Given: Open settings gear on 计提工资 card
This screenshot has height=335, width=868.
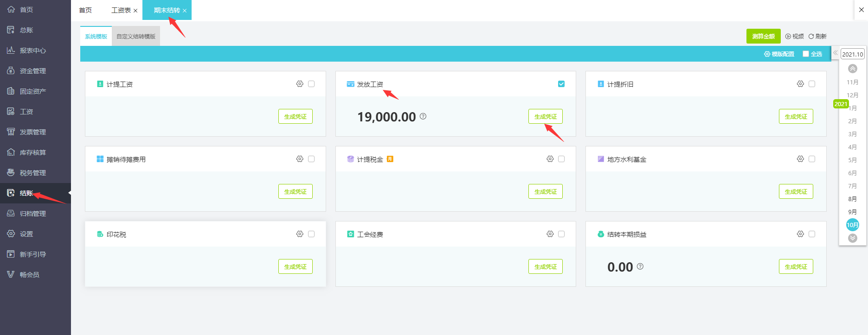Looking at the screenshot, I should 300,84.
